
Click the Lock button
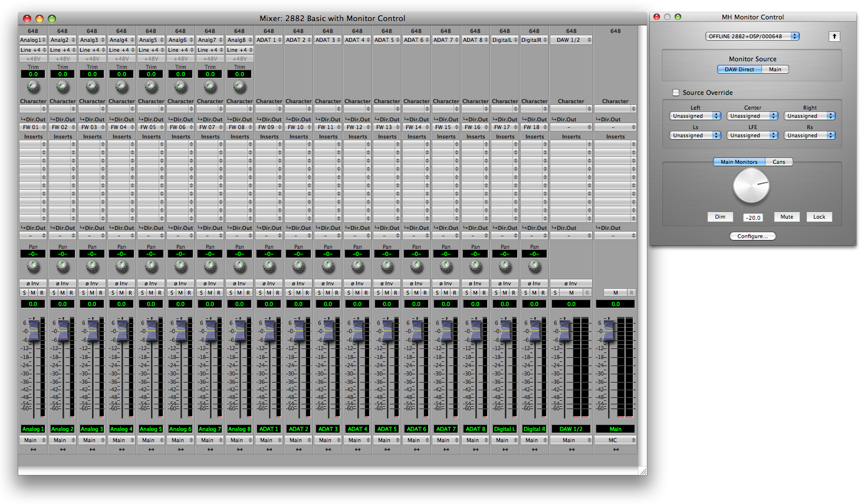tap(819, 217)
